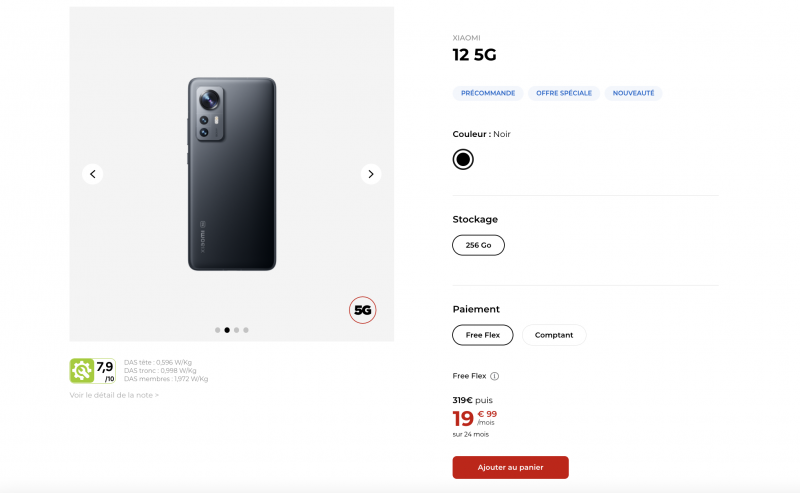Click the green repairability index icon
This screenshot has height=493, width=800.
pyautogui.click(x=81, y=371)
